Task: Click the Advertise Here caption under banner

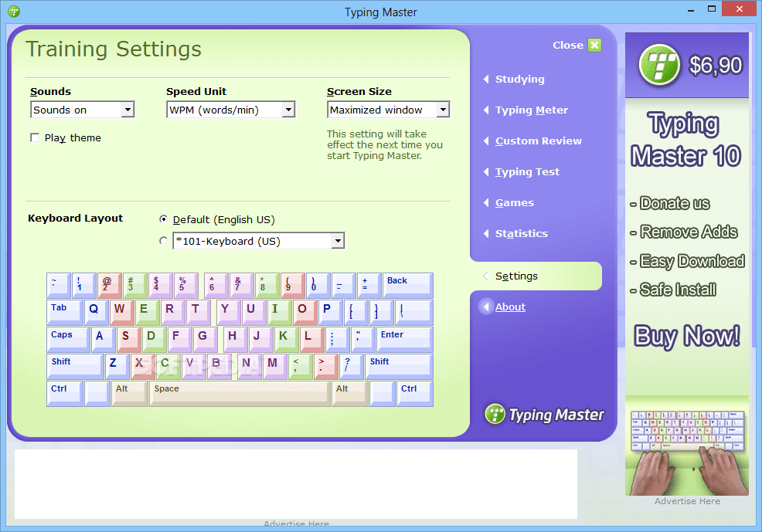Action: point(687,501)
